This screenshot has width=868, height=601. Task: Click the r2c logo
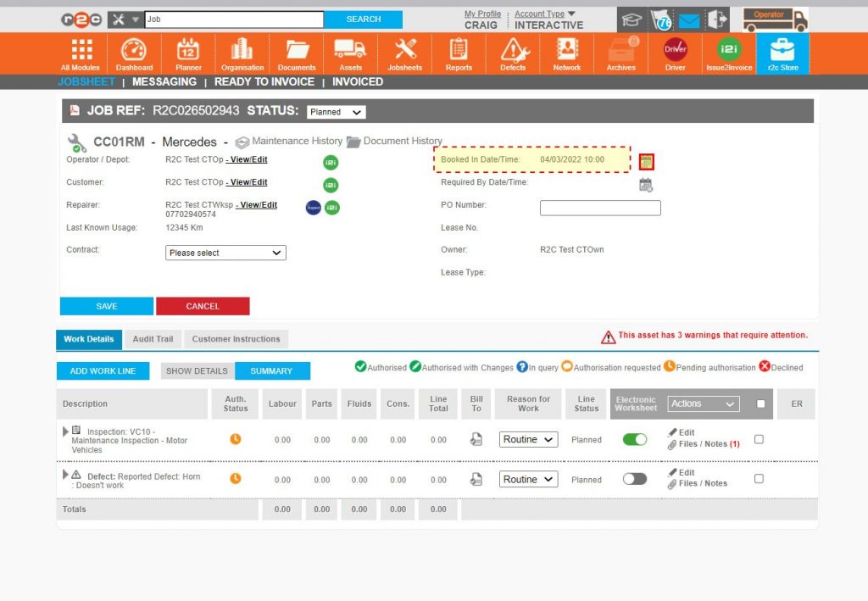(x=81, y=20)
